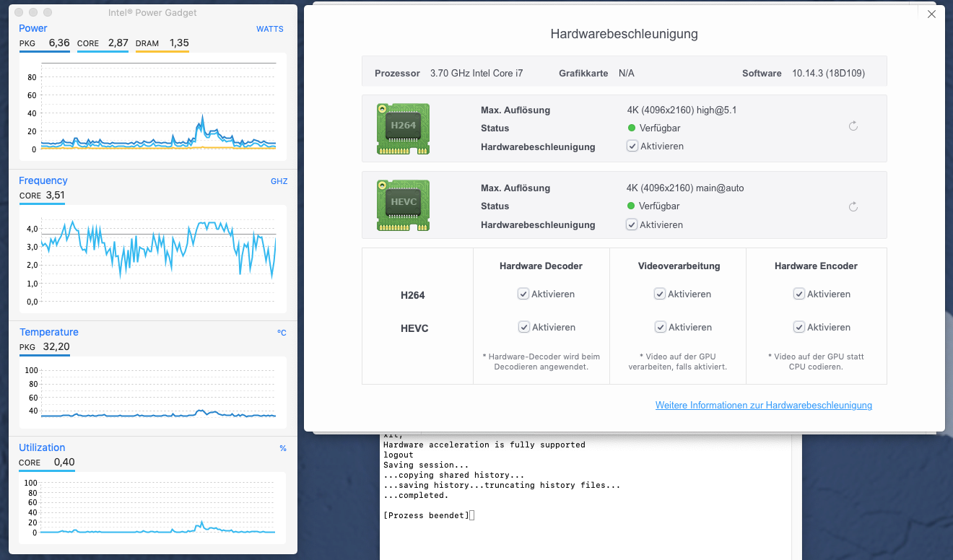This screenshot has height=560, width=953.
Task: Click the Temperature graph area
Action: point(152,392)
